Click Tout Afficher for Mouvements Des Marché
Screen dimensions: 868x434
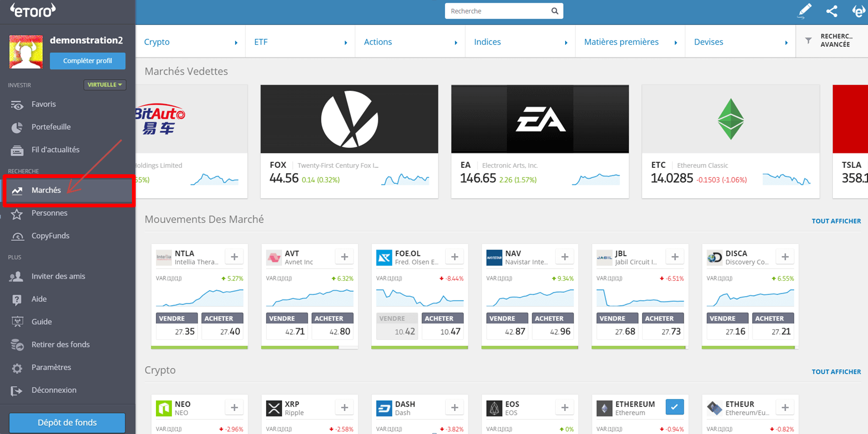836,221
